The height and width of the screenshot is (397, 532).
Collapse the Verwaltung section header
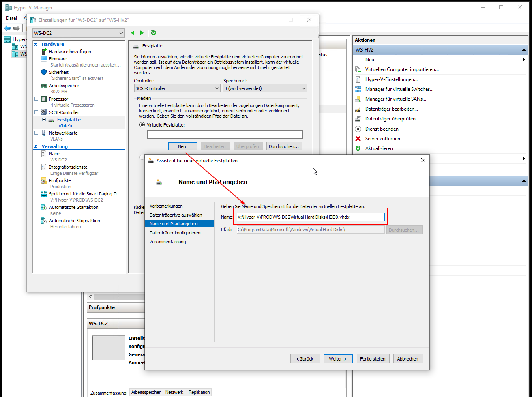click(x=36, y=146)
